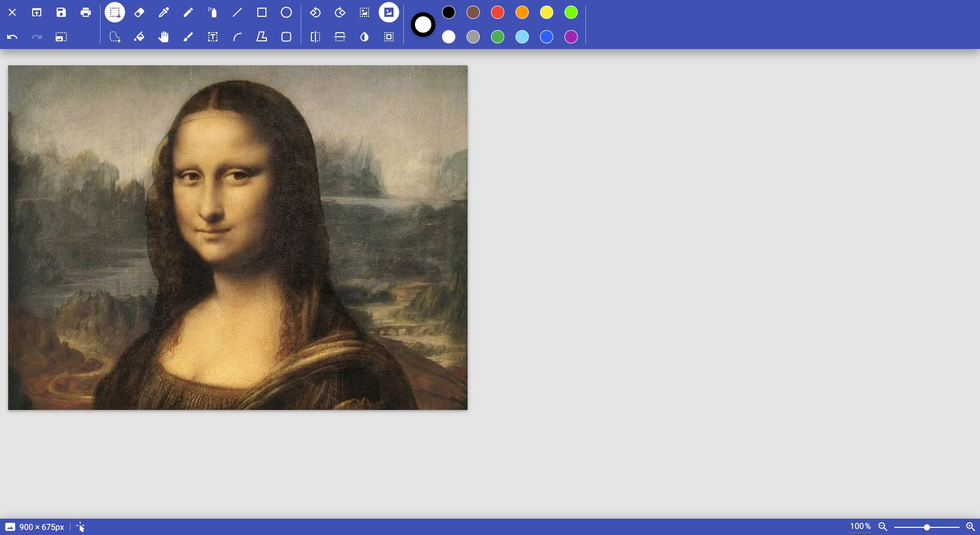Select the Paintbrush tool
Image resolution: width=980 pixels, height=535 pixels.
[188, 37]
